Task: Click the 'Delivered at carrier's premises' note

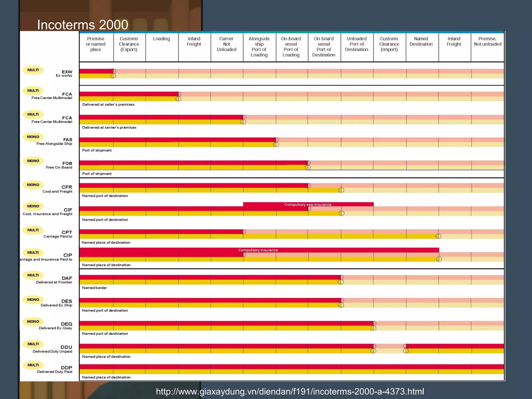Action: click(x=109, y=127)
